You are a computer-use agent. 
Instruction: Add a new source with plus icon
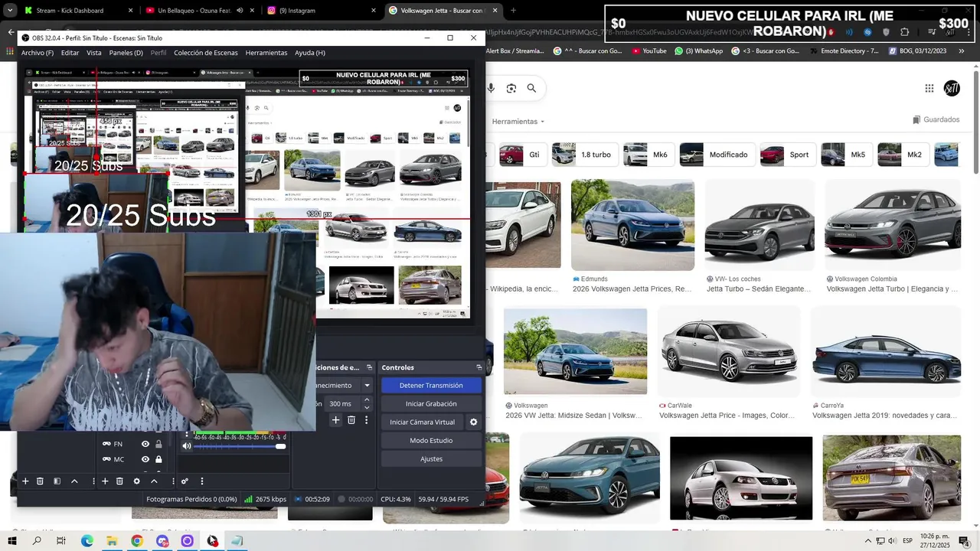pyautogui.click(x=105, y=481)
